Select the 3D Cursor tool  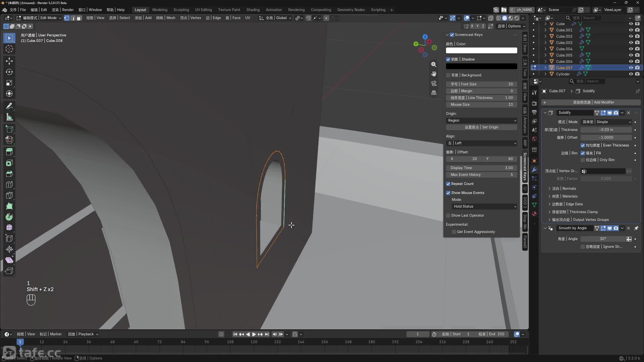pyautogui.click(x=9, y=49)
